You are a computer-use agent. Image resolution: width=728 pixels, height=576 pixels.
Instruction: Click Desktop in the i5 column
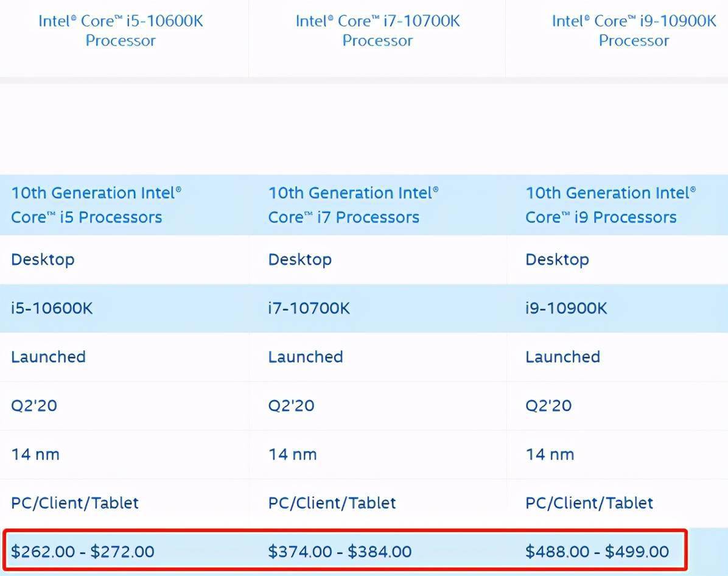coord(43,259)
